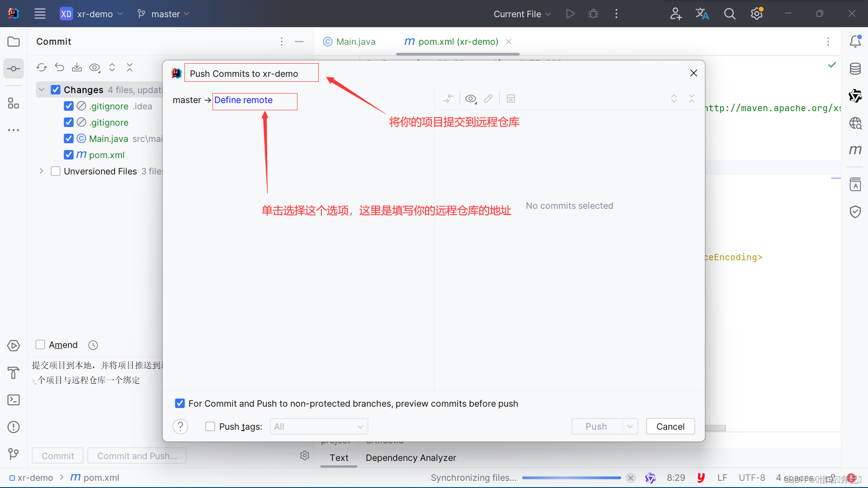Open the Services run tool window
868x488 pixels.
coord(14,346)
